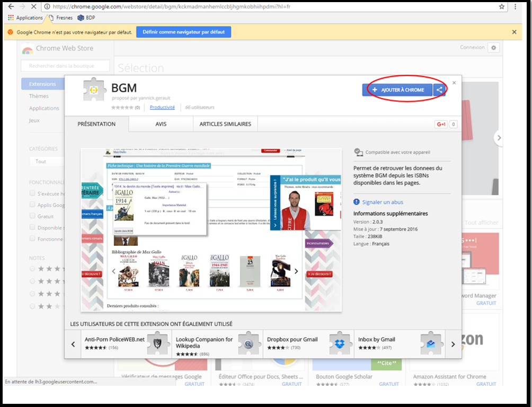Open the Chrome three-dot menu
Viewport: 532px width, 407px height.
pyautogui.click(x=515, y=6)
